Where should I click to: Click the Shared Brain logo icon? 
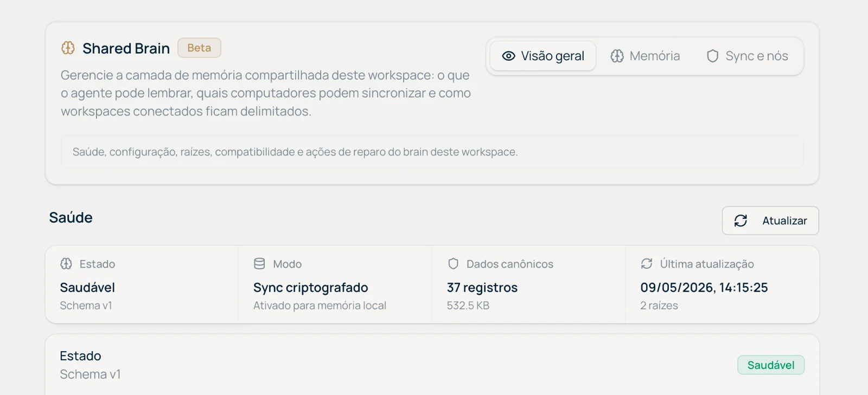click(68, 48)
